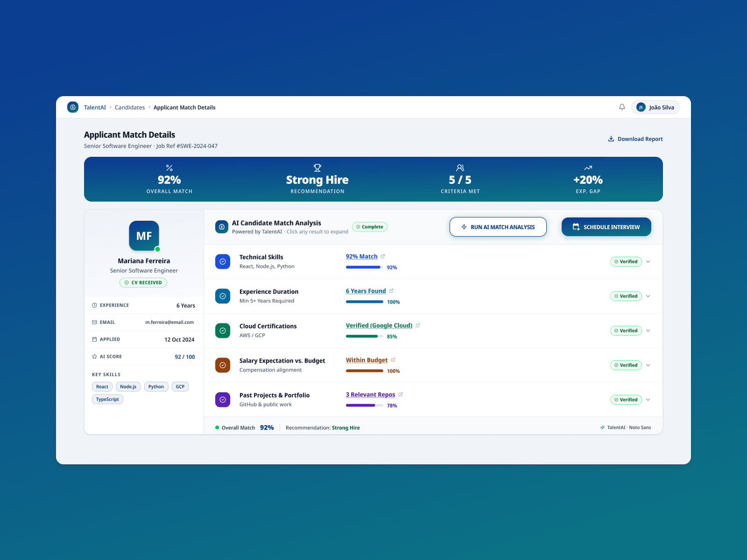Click Technical Skills 92% progress bar
The image size is (747, 560).
click(365, 267)
